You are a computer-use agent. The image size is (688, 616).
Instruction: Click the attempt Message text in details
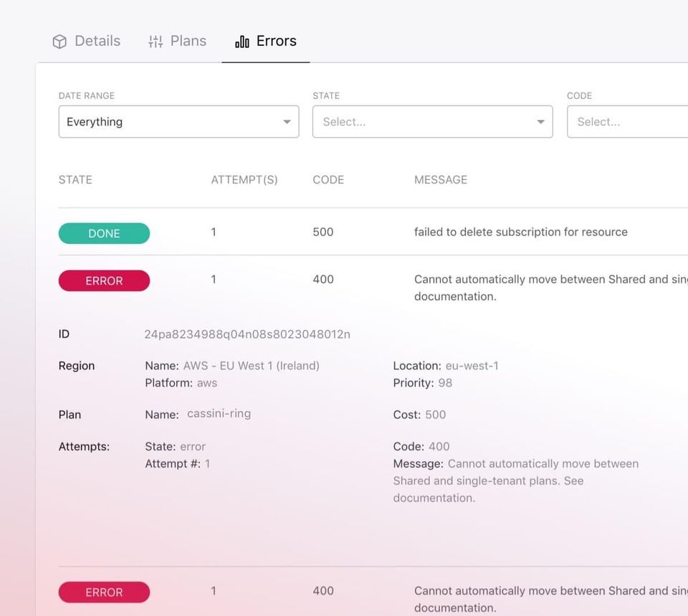[x=516, y=480]
